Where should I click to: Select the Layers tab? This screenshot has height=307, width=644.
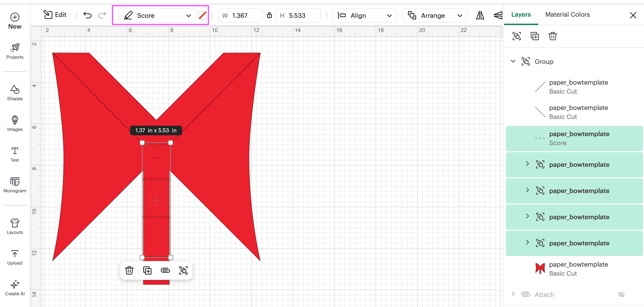521,14
